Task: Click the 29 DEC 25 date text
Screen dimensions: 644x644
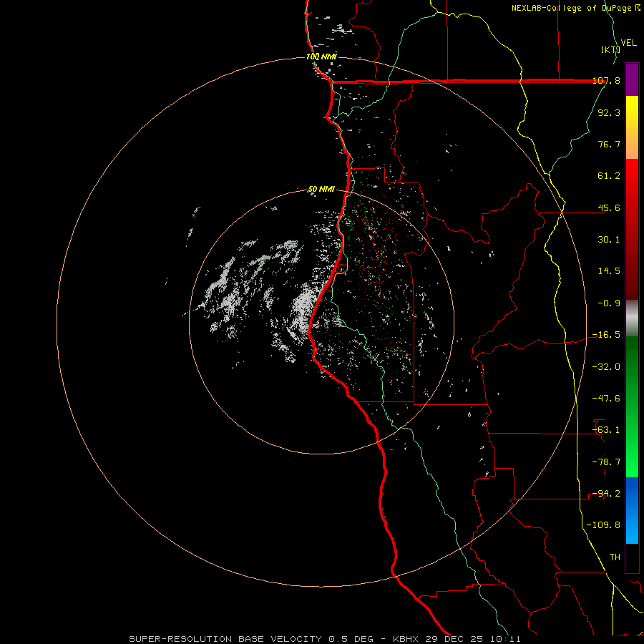Action: click(x=454, y=639)
